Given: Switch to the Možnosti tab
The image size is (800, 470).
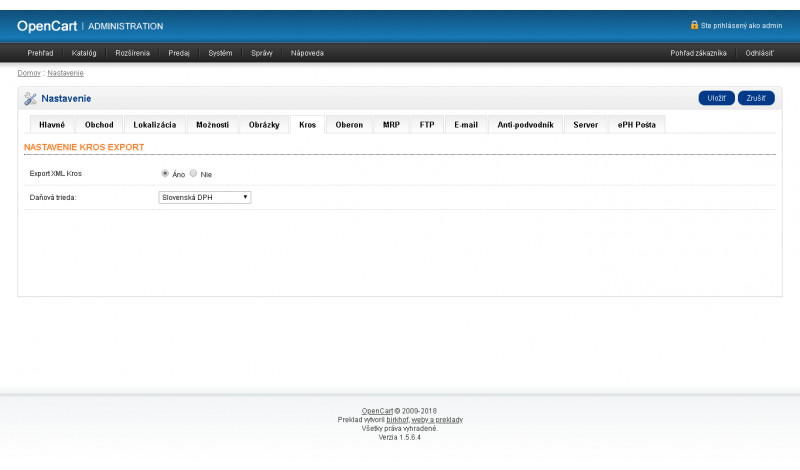Looking at the screenshot, I should [212, 125].
